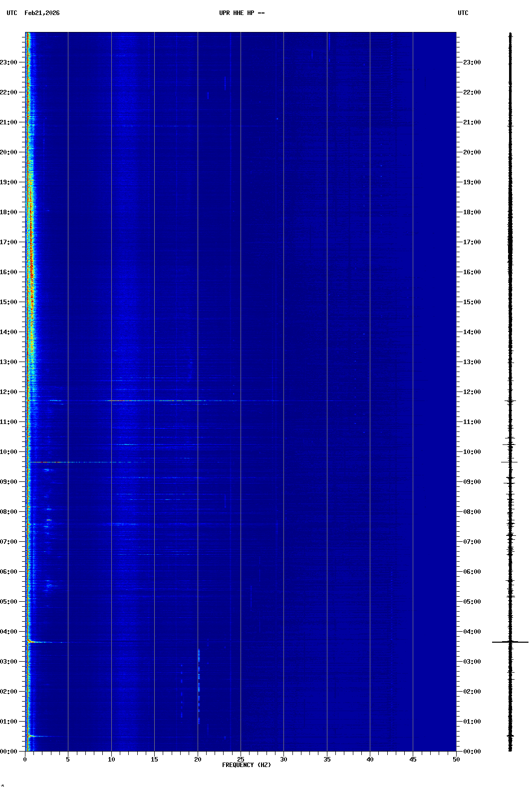Click the 25 Hz frequency tick label
Image resolution: width=532 pixels, height=791 pixels.
tap(241, 760)
